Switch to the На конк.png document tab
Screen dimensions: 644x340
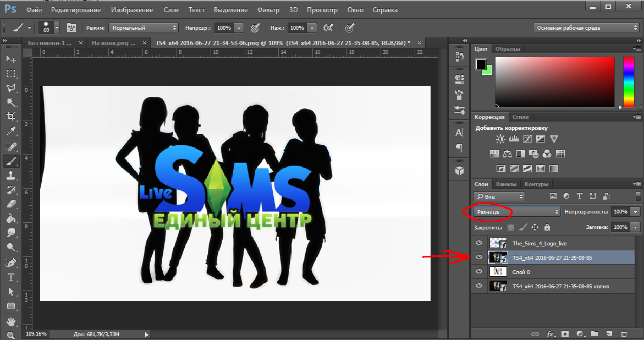click(113, 43)
